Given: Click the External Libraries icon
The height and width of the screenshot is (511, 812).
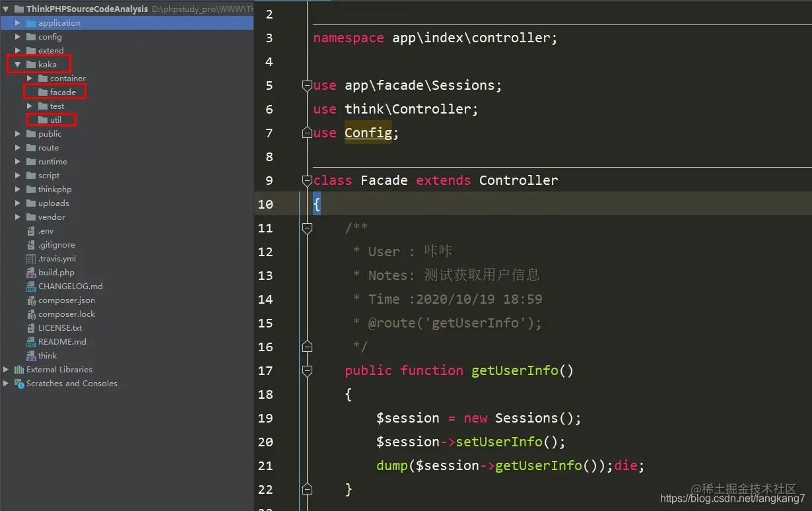Looking at the screenshot, I should point(19,370).
